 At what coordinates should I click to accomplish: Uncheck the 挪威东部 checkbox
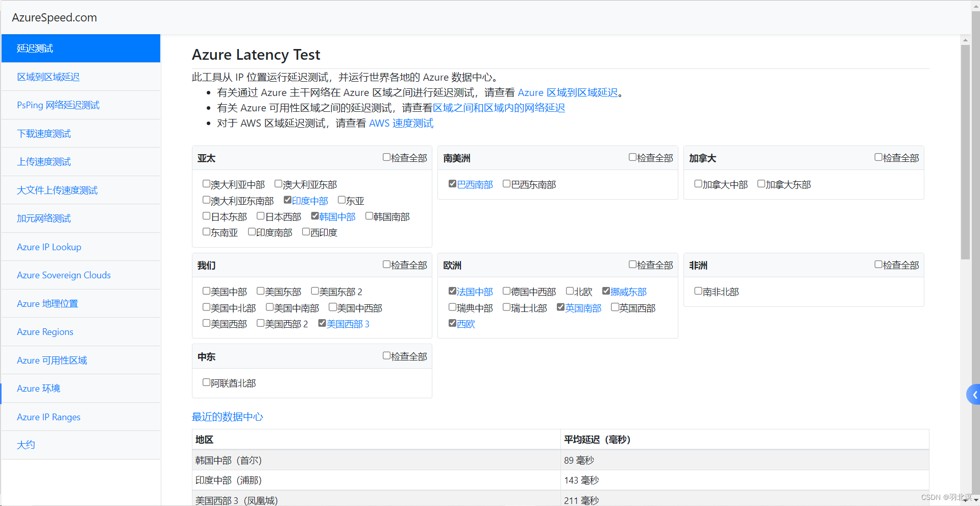(606, 291)
